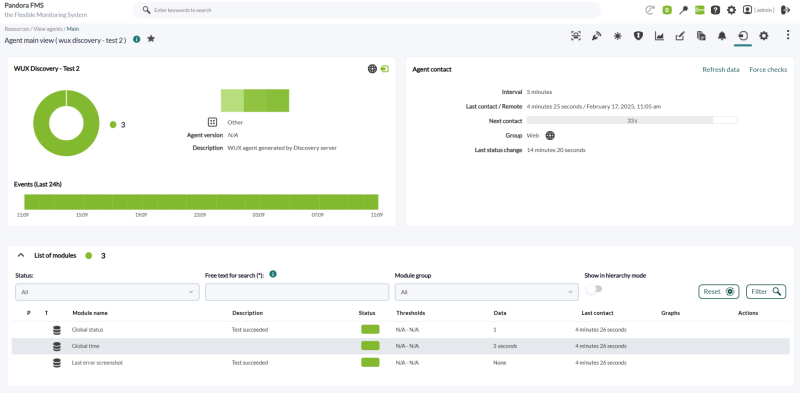Screen dimensions: 800x393
Task: Open the green server status icon
Action: [699, 10]
